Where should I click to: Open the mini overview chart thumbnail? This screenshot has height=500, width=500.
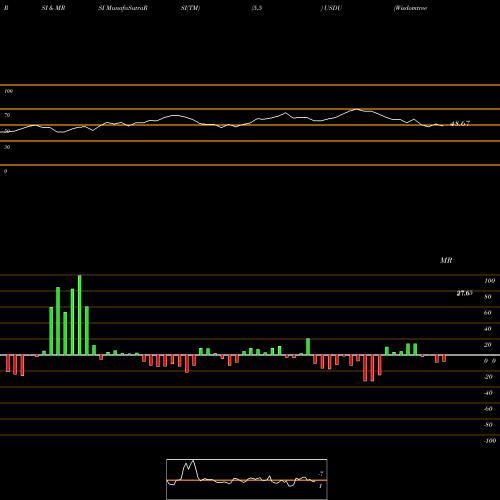click(x=247, y=479)
